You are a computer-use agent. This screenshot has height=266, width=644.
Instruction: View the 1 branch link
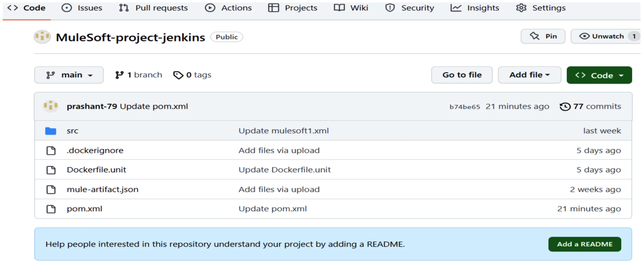(x=139, y=75)
